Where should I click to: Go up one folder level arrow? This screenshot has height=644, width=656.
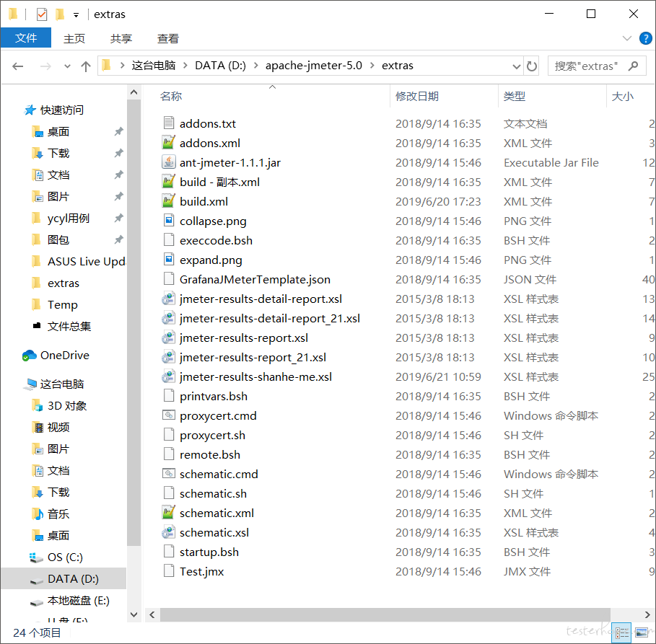tap(86, 66)
